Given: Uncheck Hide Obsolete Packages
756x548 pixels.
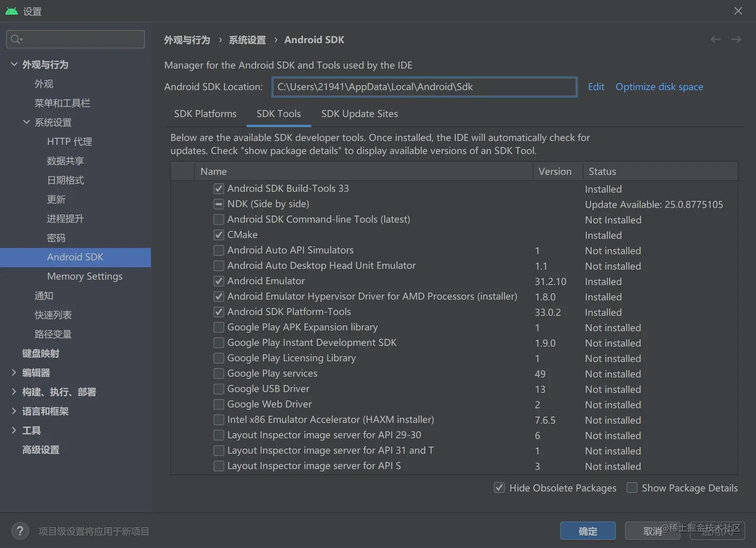Looking at the screenshot, I should (499, 488).
